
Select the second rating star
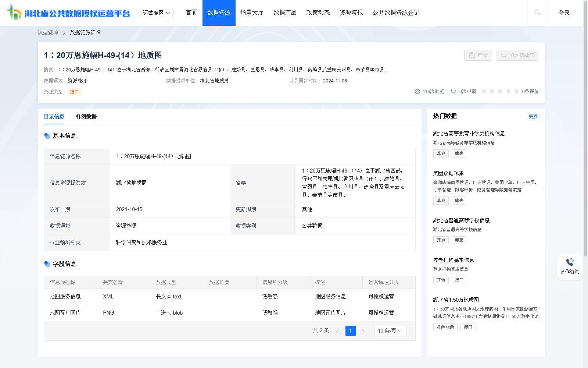[492, 91]
